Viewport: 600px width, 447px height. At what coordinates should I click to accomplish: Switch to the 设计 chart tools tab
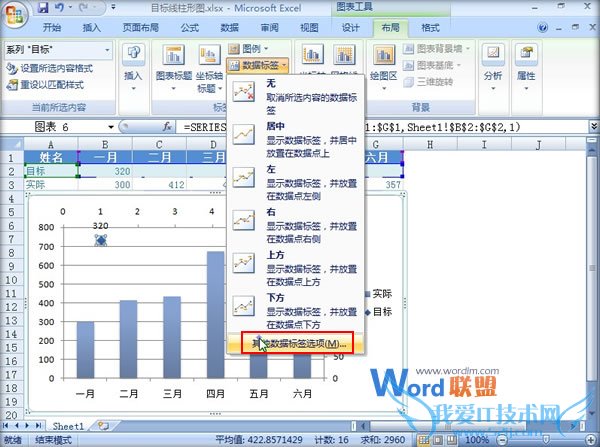pos(351,28)
